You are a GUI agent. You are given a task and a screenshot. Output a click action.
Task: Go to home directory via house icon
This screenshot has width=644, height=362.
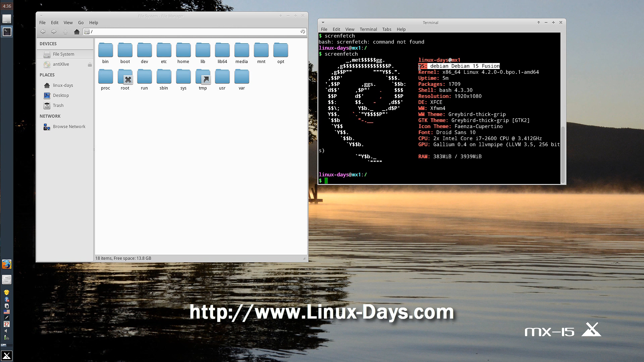[x=77, y=32]
